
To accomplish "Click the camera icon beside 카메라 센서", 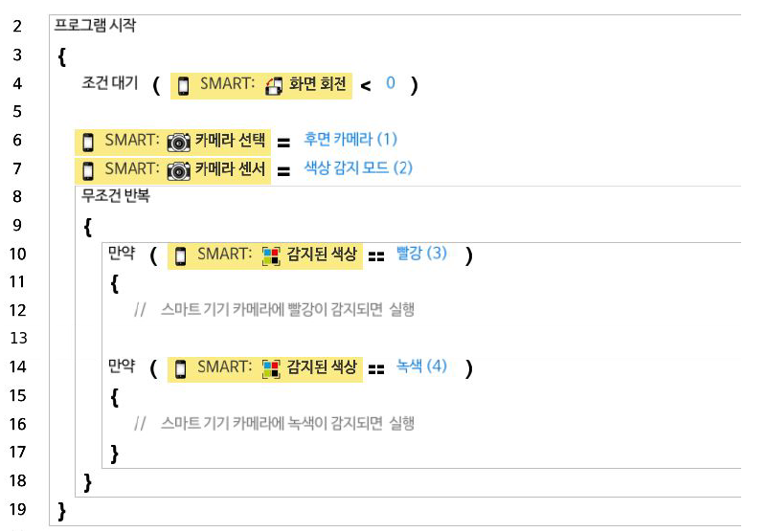I will tap(179, 170).
